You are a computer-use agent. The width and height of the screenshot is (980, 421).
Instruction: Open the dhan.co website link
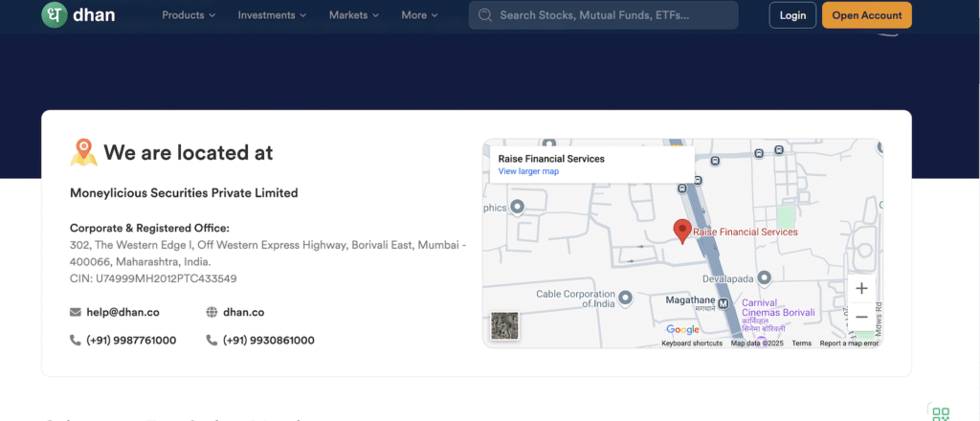click(244, 312)
